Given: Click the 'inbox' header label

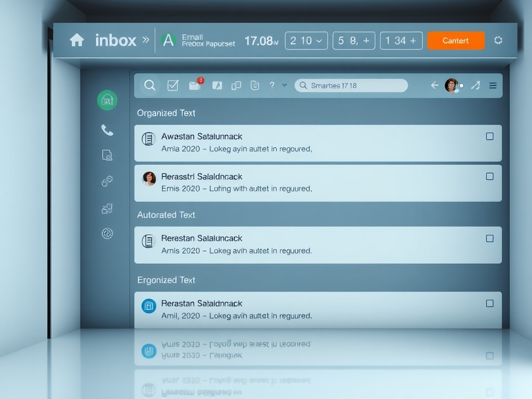Looking at the screenshot, I should (x=115, y=40).
